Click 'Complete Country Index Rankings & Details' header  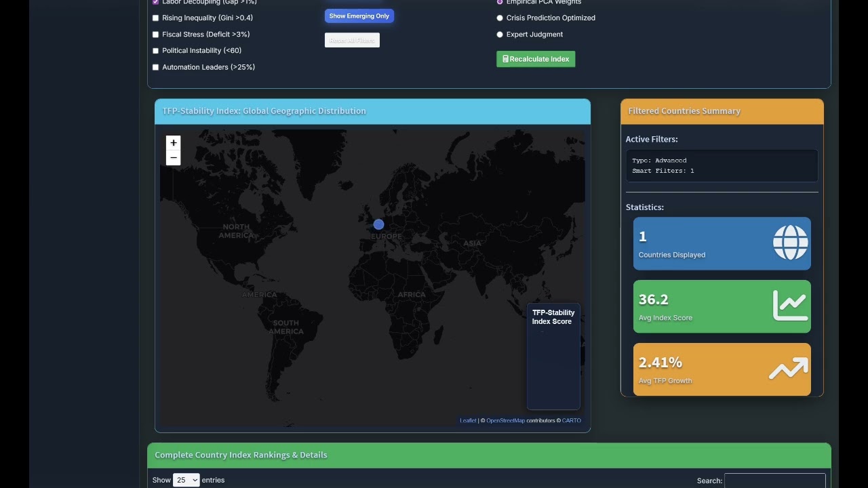pyautogui.click(x=489, y=455)
